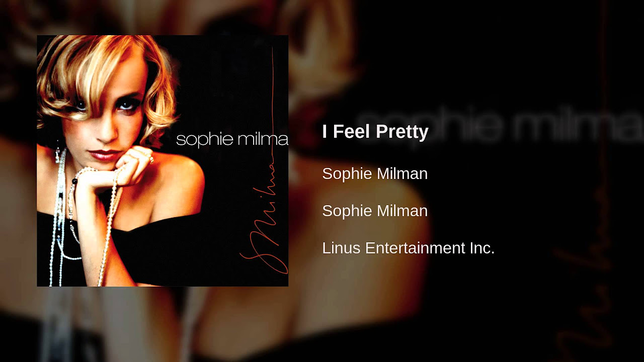Click the Sophie Milman album cover thumbnail

point(163,161)
